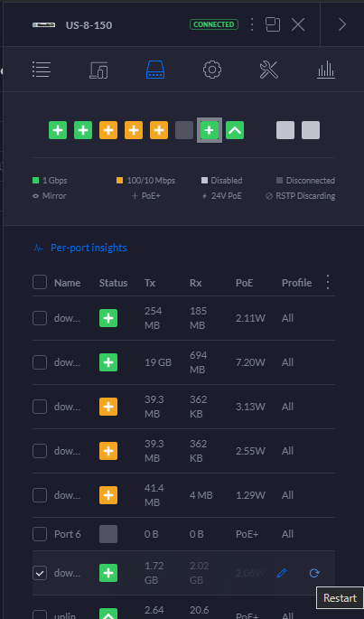Click the first disabled SFP port square

click(285, 130)
